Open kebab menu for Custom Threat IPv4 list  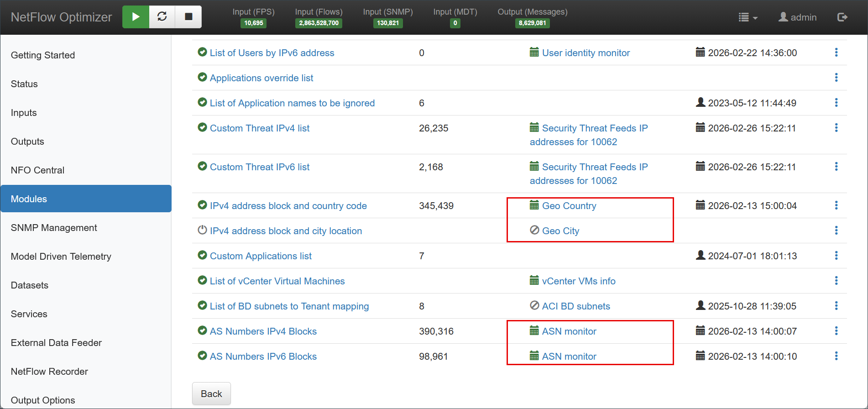coord(836,128)
